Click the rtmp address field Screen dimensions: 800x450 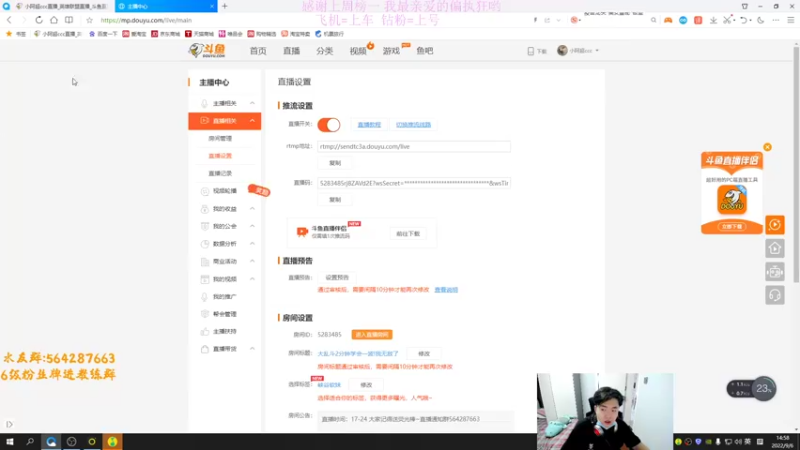(x=414, y=146)
